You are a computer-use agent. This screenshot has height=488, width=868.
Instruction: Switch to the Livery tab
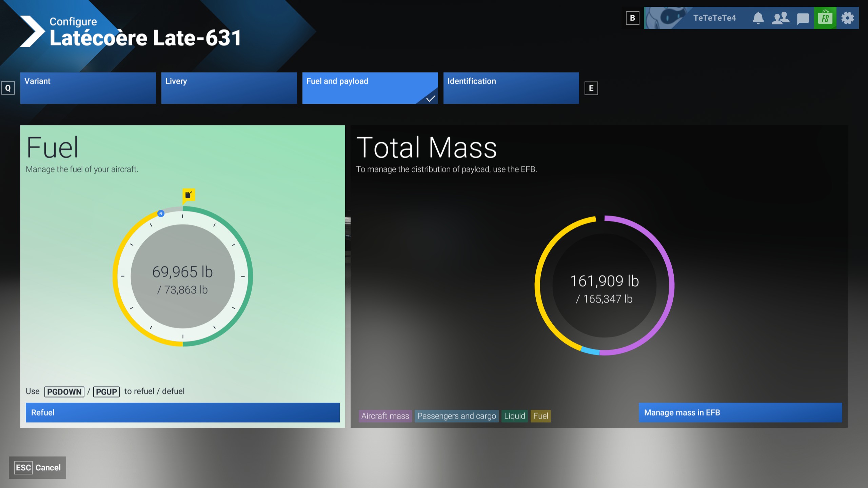click(229, 88)
